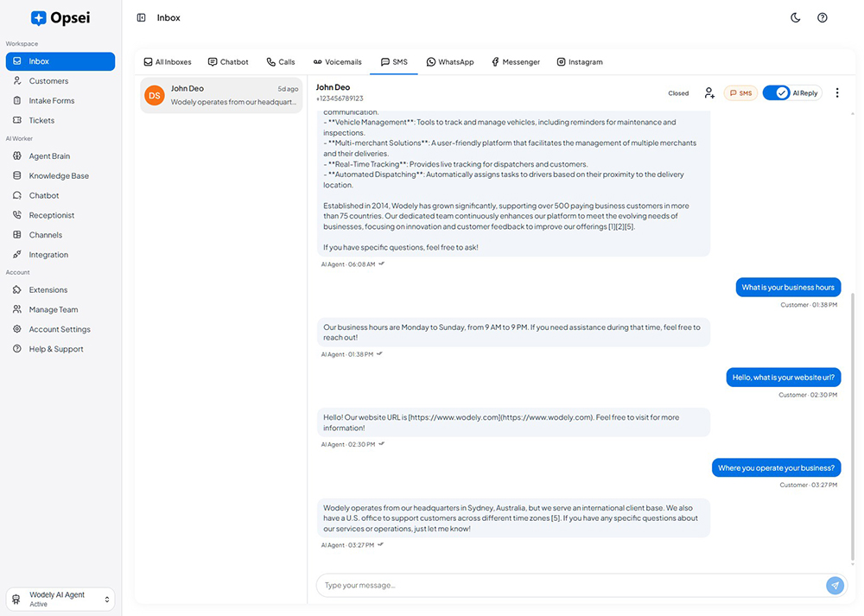Open help question mark icon in header
The width and height of the screenshot is (864, 616).
[823, 17]
